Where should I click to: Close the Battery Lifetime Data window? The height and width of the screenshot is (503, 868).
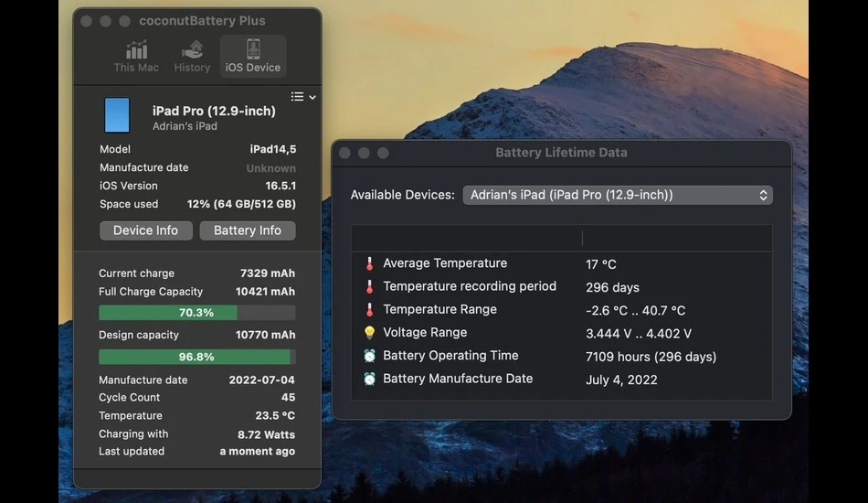(x=344, y=153)
